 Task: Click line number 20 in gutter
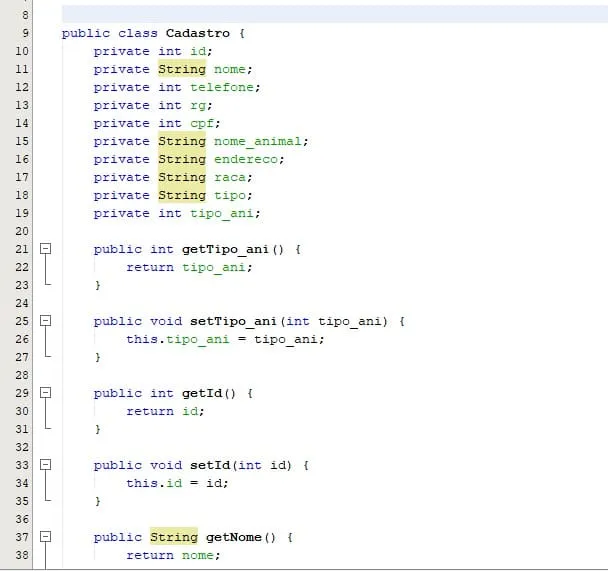(22, 231)
